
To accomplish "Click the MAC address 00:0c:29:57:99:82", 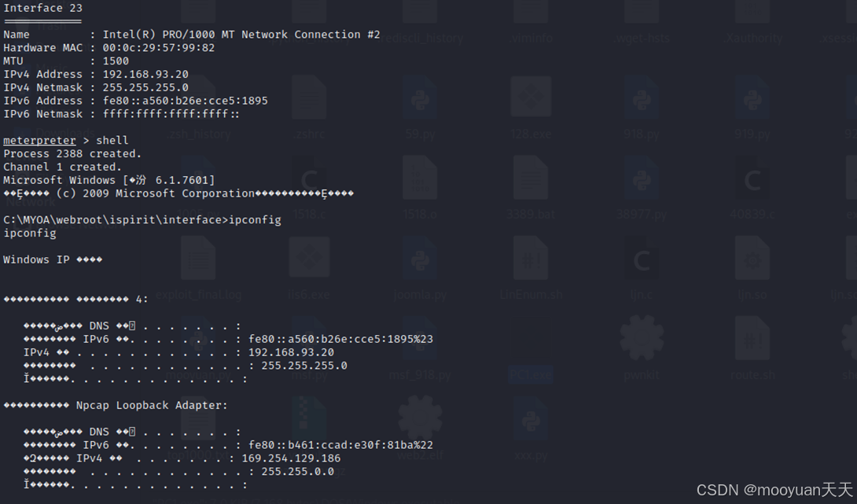I will tap(159, 47).
